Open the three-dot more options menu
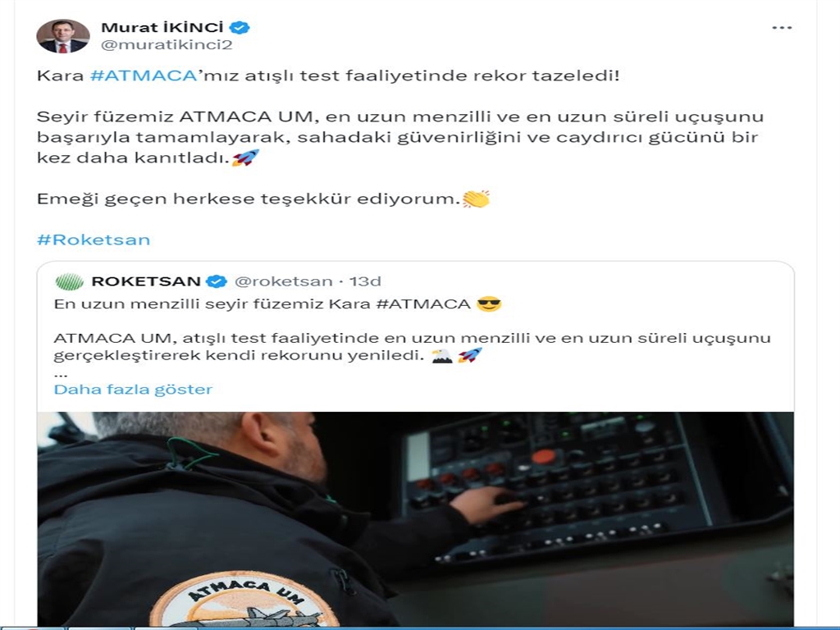The width and height of the screenshot is (840, 630). [782, 28]
